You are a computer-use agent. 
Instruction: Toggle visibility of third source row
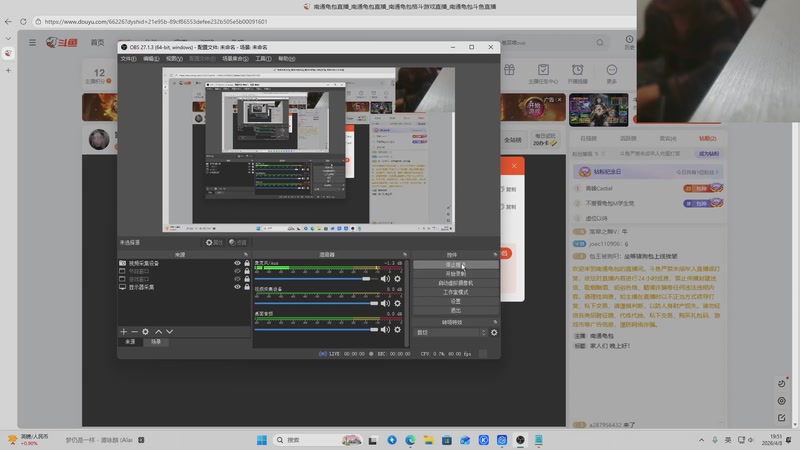coord(237,279)
